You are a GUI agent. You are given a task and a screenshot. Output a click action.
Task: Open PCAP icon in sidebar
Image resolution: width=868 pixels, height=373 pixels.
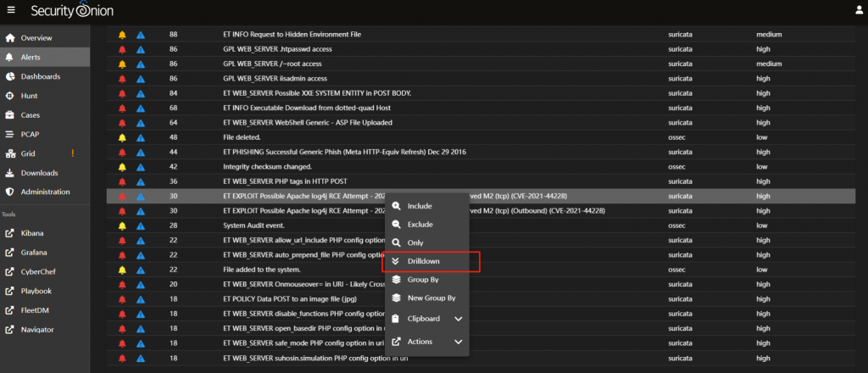coord(9,135)
